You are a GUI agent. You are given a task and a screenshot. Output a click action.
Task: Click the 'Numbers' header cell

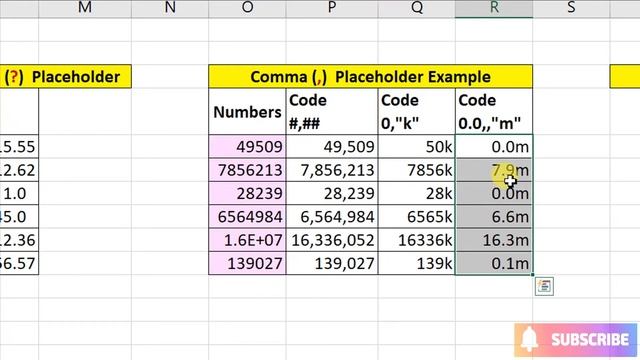tap(247, 111)
